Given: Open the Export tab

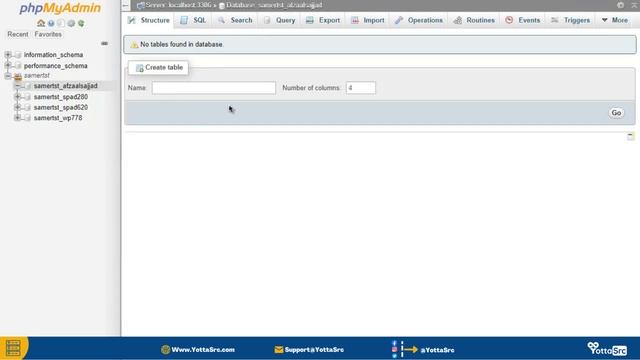Looking at the screenshot, I should click(323, 20).
